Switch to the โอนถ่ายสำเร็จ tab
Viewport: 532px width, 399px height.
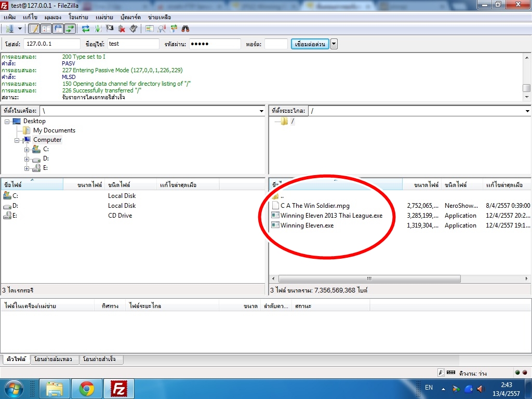coord(101,359)
